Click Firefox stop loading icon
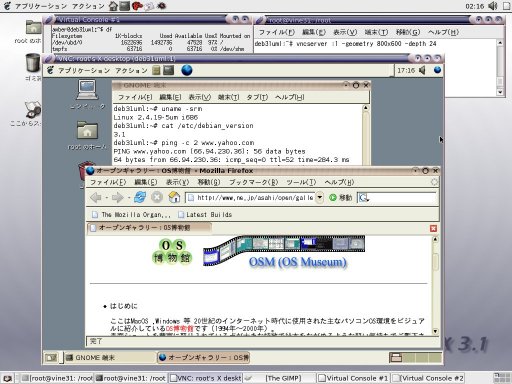512x384 pixels. (157, 197)
